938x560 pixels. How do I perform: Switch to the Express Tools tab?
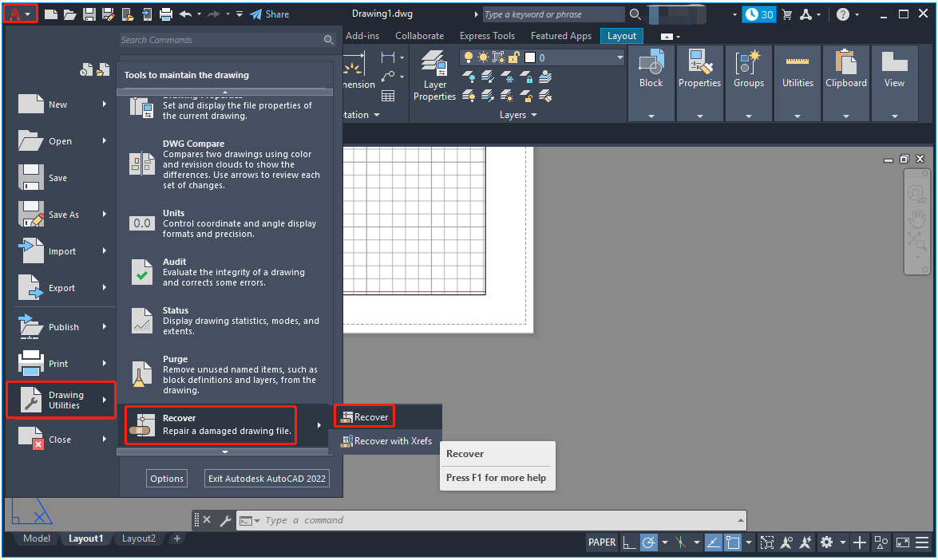(487, 36)
